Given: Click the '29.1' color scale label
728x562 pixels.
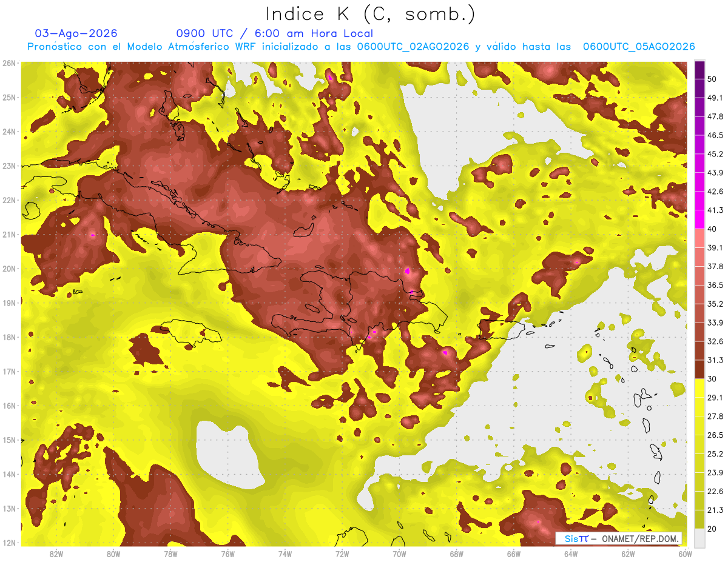Looking at the screenshot, I should click(x=715, y=398).
